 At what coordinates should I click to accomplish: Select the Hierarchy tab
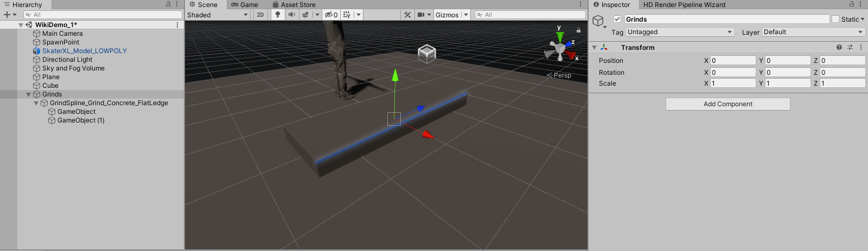(x=23, y=4)
